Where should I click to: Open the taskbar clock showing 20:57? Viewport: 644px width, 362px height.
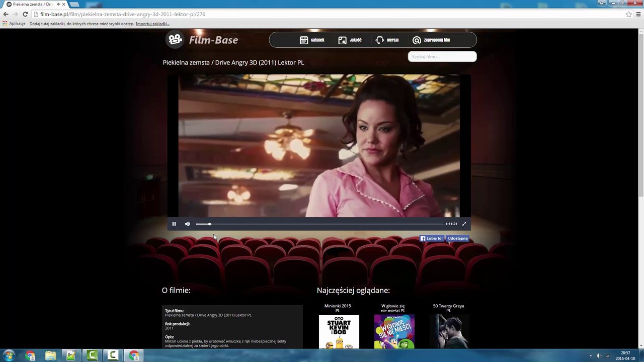tap(625, 355)
